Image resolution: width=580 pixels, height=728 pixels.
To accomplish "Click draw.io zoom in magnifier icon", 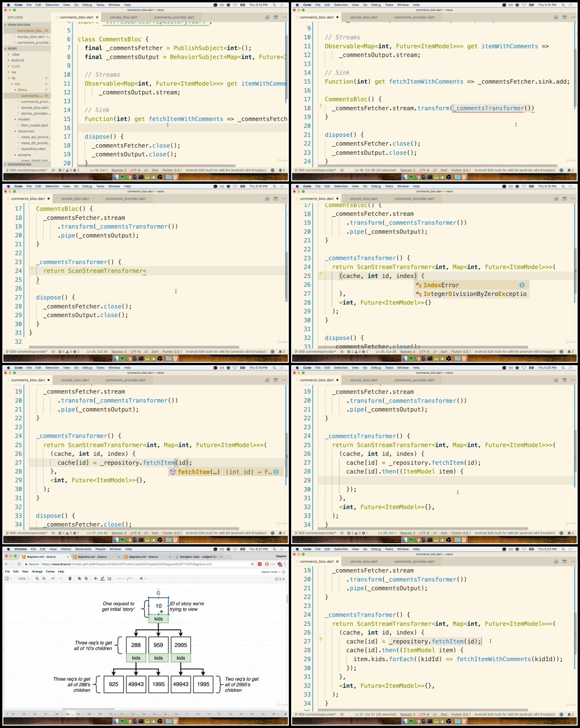I will coord(37,579).
